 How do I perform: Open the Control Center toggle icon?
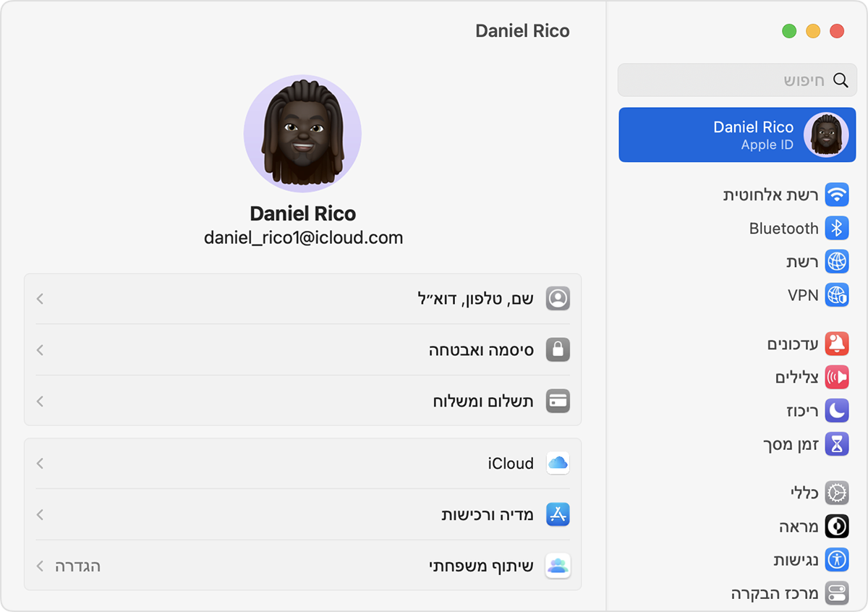pos(837,594)
